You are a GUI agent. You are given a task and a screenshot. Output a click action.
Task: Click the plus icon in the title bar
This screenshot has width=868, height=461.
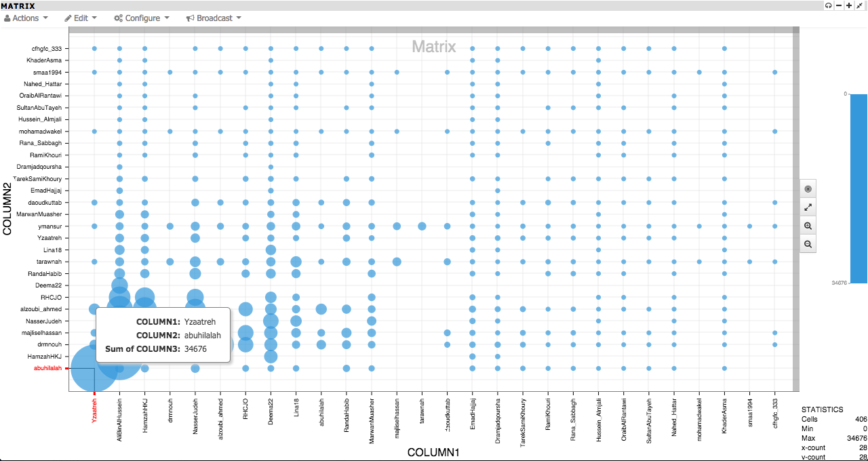point(849,5)
